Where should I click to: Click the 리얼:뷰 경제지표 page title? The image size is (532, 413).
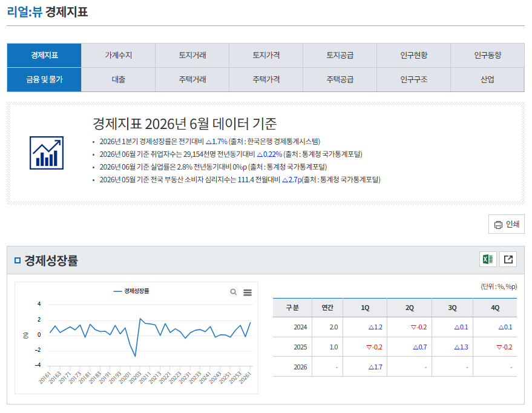(47, 12)
